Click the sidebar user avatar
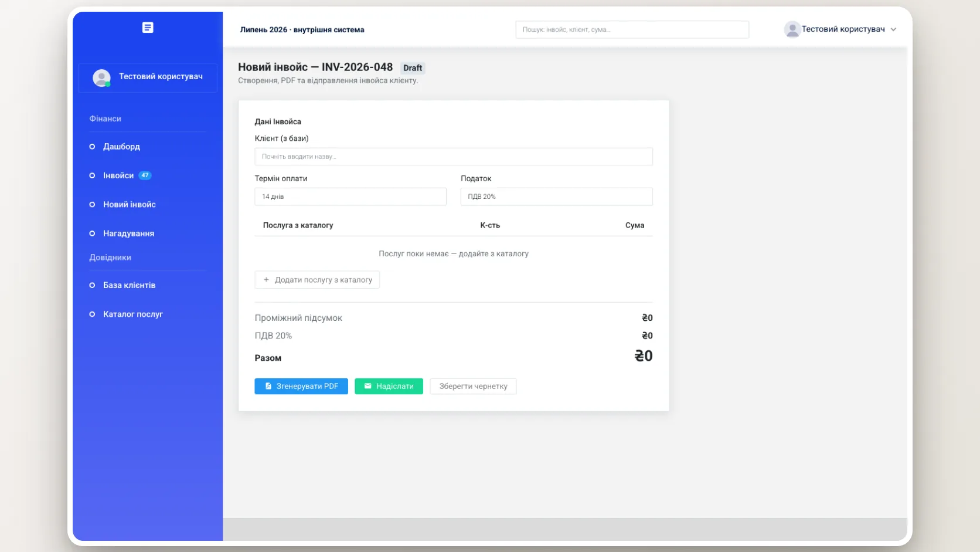The height and width of the screenshot is (552, 980). 101,77
